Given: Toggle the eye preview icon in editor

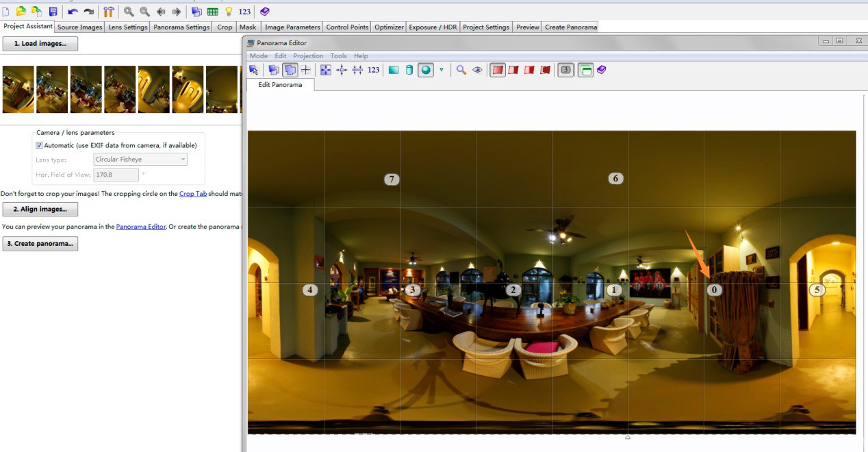Looking at the screenshot, I should click(478, 70).
